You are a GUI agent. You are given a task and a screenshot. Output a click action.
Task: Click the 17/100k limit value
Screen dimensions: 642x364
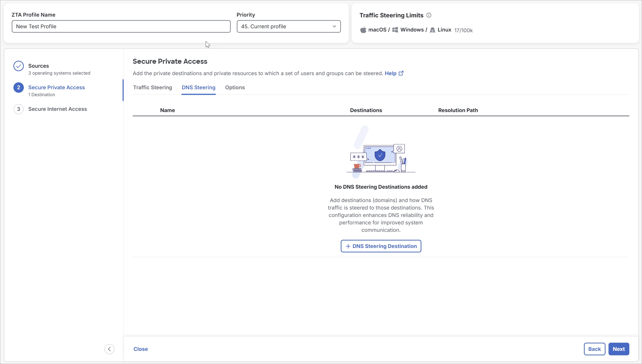coord(464,30)
